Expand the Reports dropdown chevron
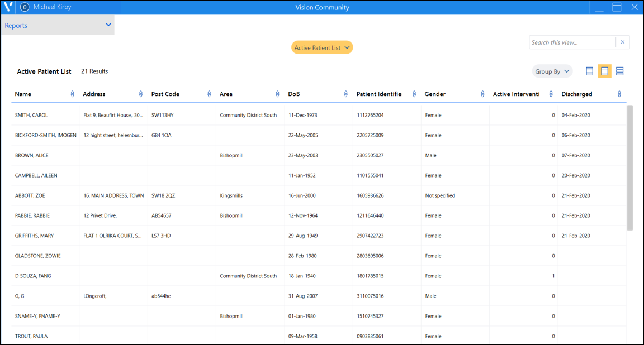This screenshot has width=644, height=345. coord(108,25)
